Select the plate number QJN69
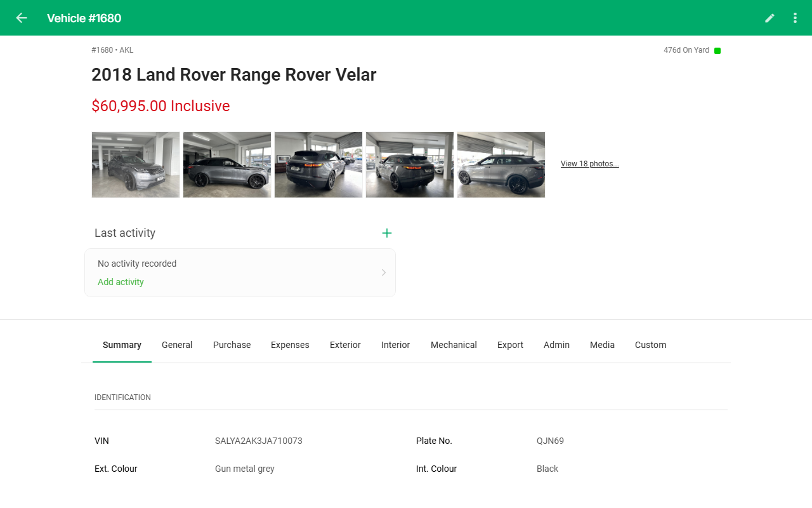This screenshot has width=812, height=508. tap(550, 441)
